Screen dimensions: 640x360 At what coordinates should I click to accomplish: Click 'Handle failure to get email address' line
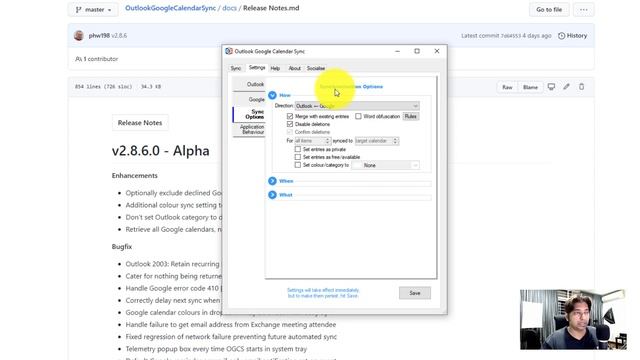click(x=231, y=324)
